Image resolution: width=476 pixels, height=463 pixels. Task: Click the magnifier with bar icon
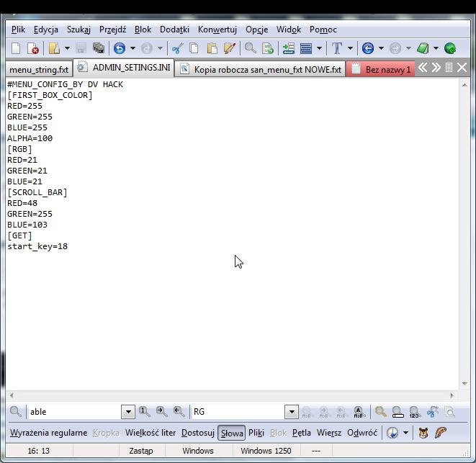[398, 413]
